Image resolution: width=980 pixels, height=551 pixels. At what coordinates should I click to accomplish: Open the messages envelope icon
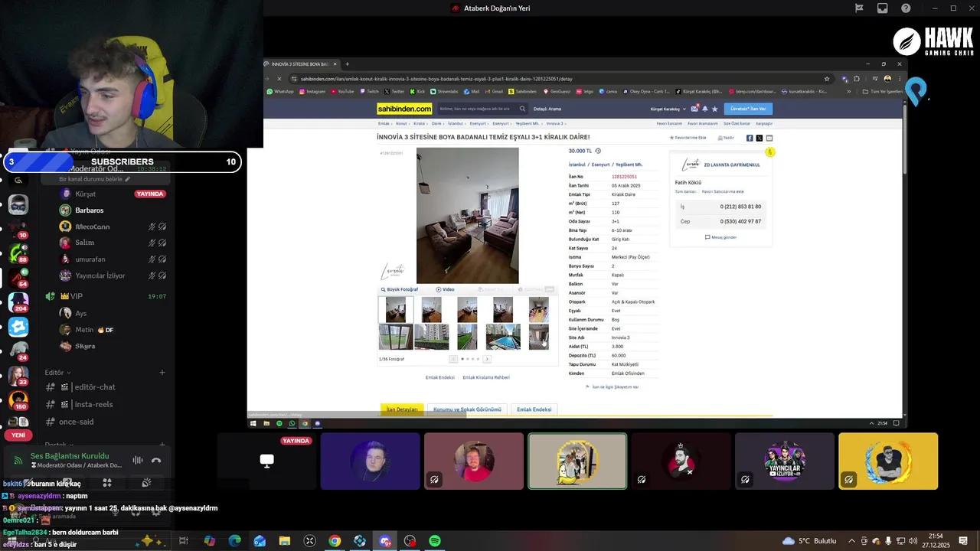click(694, 109)
